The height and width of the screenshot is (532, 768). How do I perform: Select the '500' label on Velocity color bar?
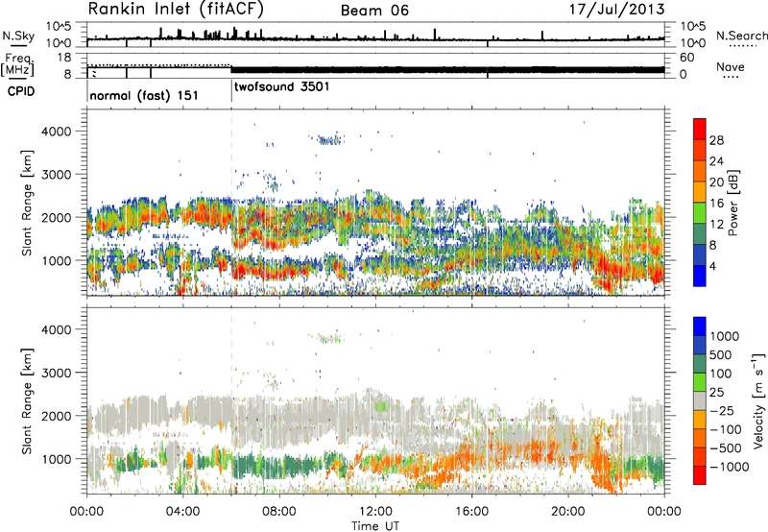pyautogui.click(x=721, y=355)
